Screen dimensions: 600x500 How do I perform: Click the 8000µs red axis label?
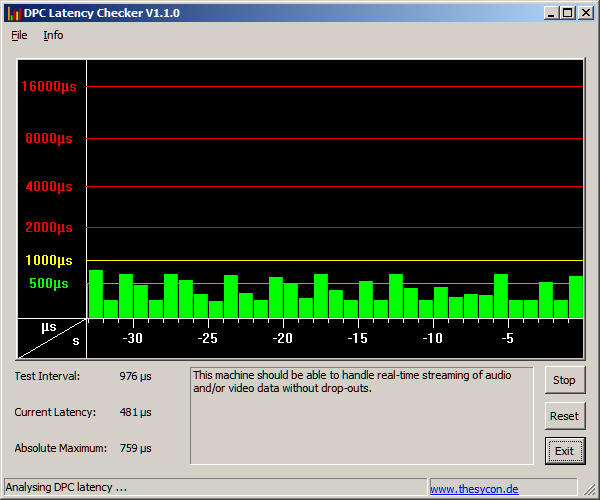click(x=51, y=139)
